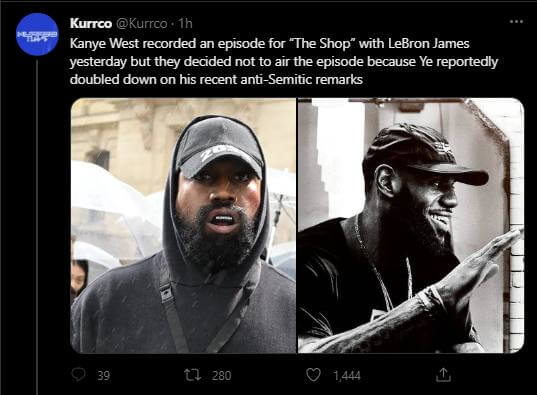Open the 1h timestamp link
The image size is (537, 395).
click(x=185, y=23)
